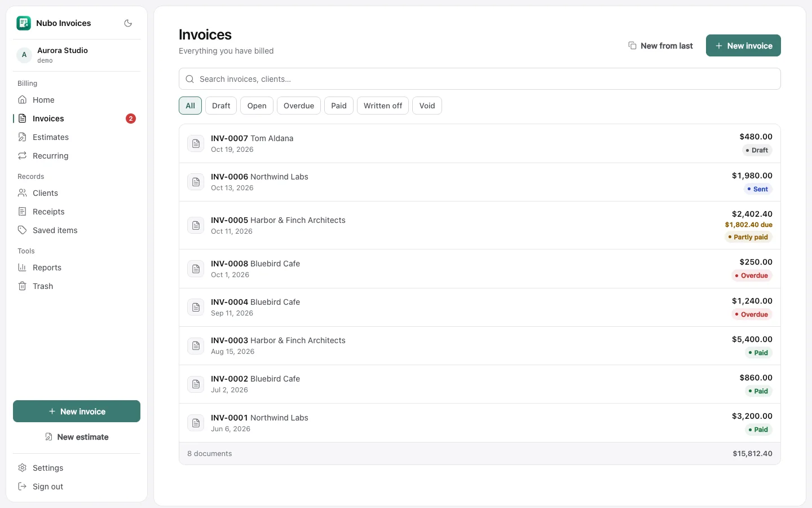Click the document icon for INV-0003
This screenshot has height=508, width=812.
click(196, 346)
